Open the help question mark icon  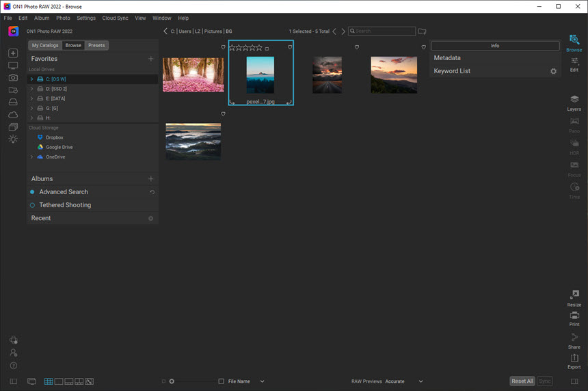(14, 366)
